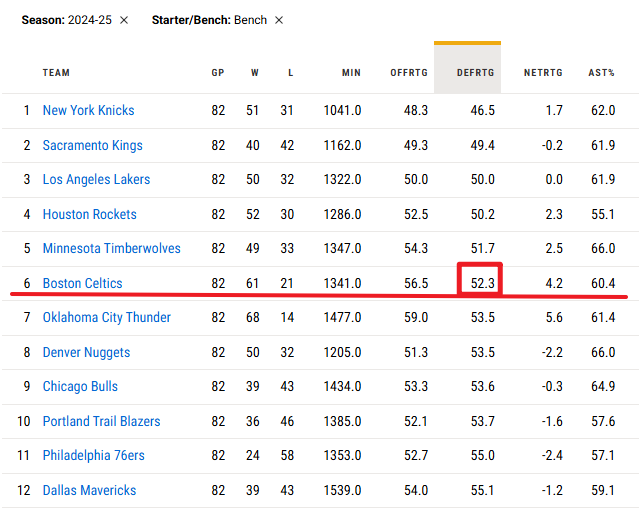This screenshot has height=516, width=639.
Task: Select Rockets AST% value 55.1
Action: pyautogui.click(x=603, y=214)
